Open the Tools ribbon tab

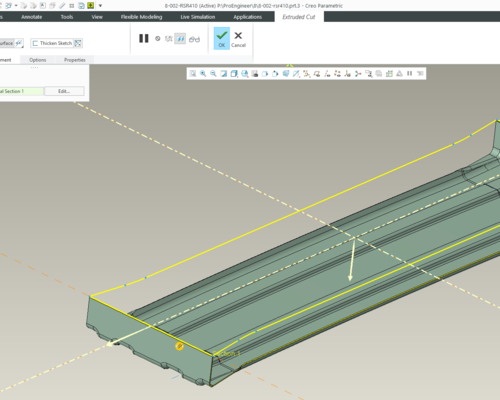(x=67, y=17)
